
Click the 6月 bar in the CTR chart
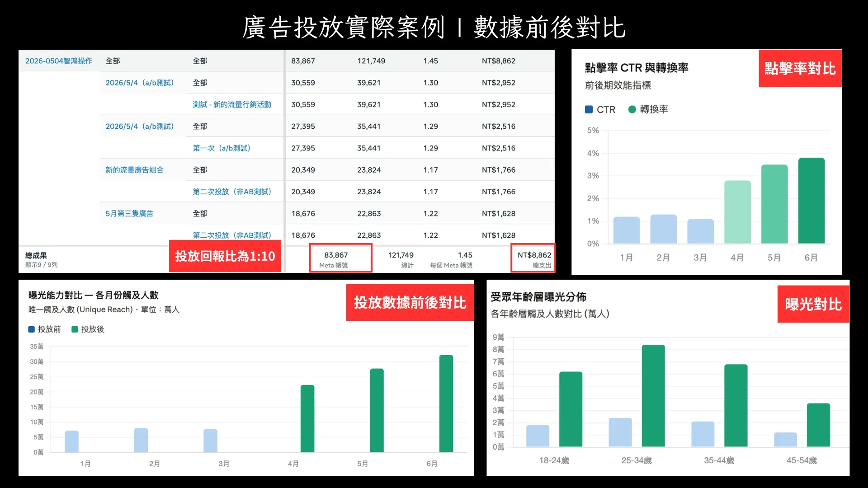(811, 201)
